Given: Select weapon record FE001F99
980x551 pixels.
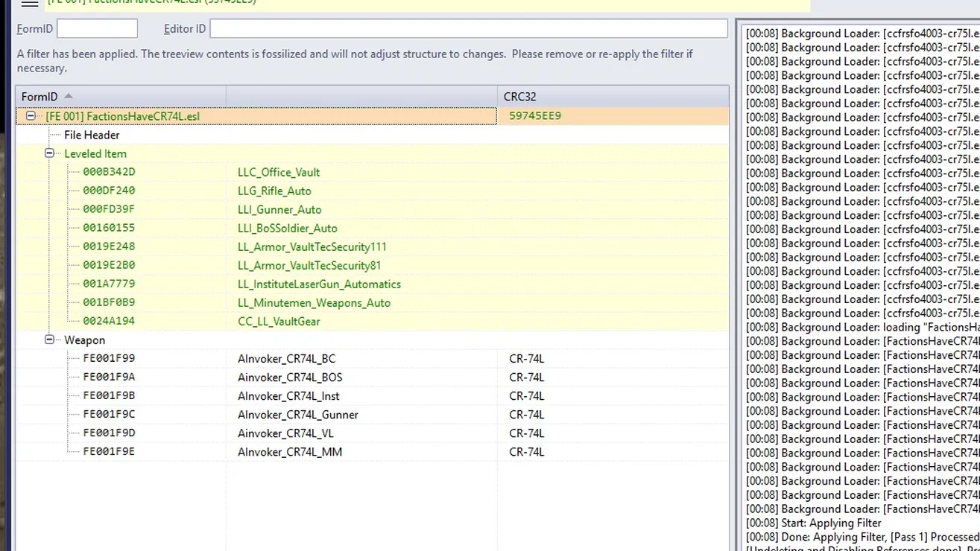Looking at the screenshot, I should coord(109,358).
